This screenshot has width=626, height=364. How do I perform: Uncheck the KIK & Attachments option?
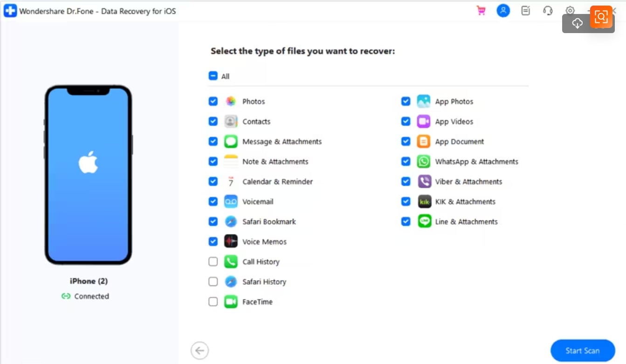(406, 201)
